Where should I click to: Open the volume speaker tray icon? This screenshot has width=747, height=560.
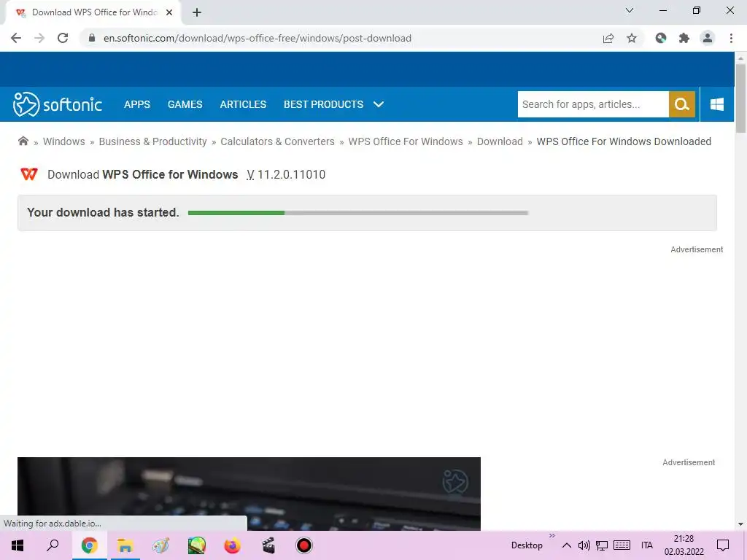coord(584,545)
